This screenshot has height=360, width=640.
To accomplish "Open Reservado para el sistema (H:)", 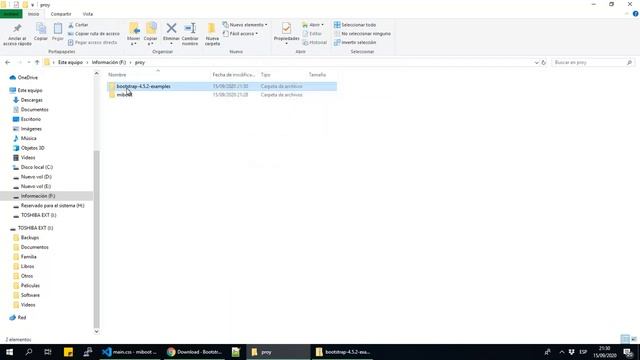I will coord(53,206).
